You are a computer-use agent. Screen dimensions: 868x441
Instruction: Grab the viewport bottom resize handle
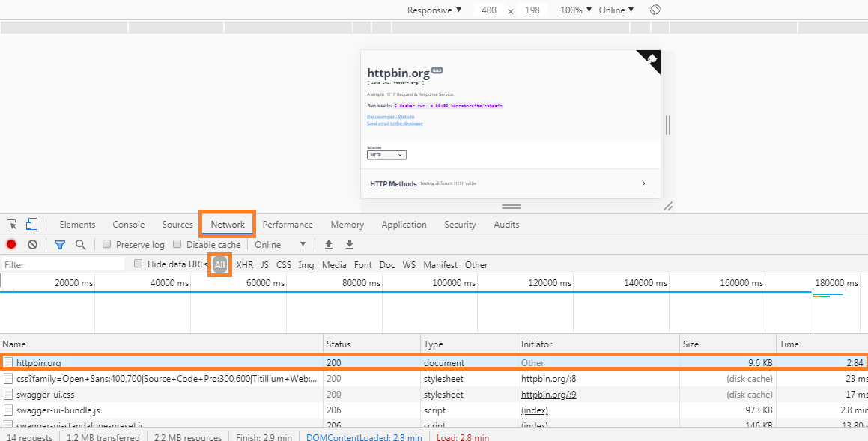pyautogui.click(x=512, y=207)
